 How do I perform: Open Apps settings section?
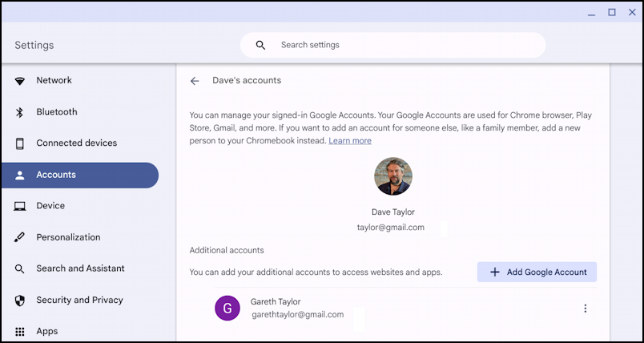(x=80, y=331)
